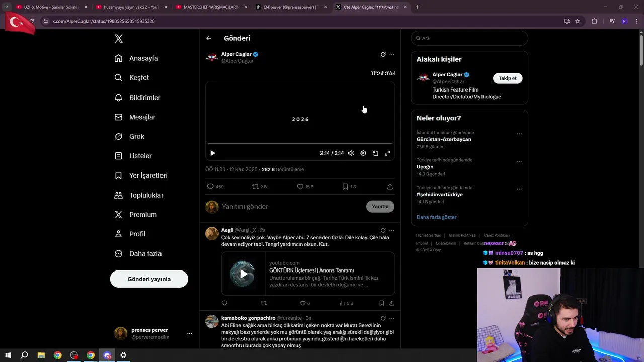Open taskbar search

click(x=24, y=355)
